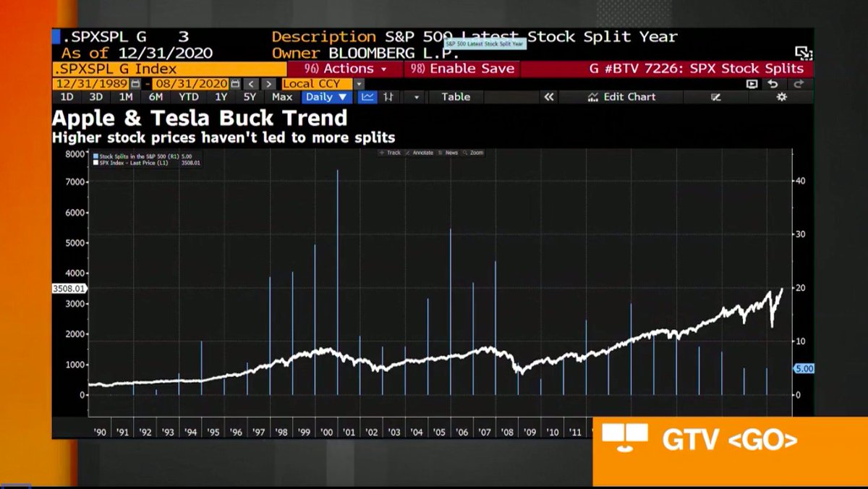Click the .SPXSPL G Index security field
The image size is (868, 489).
point(169,69)
